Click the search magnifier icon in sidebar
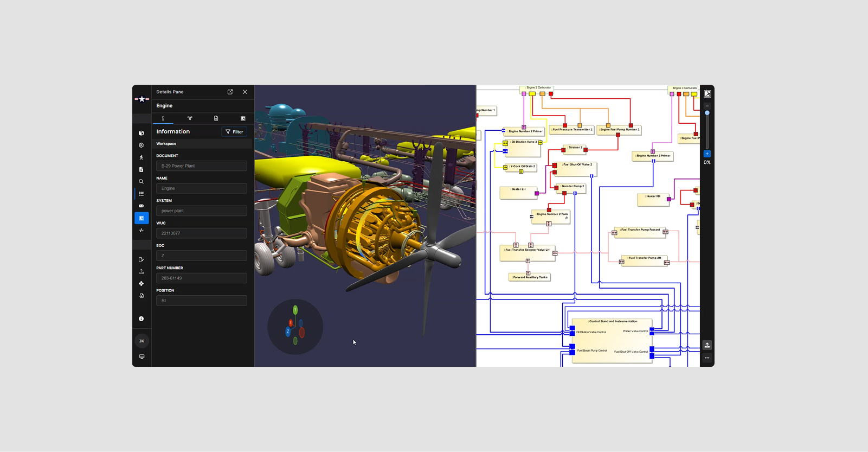Viewport: 868px width, 452px height. [142, 182]
